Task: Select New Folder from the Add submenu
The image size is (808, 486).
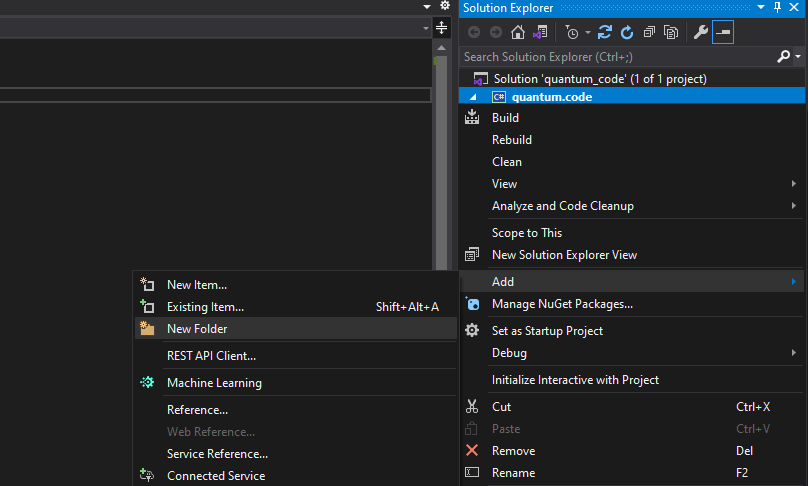Action: (x=197, y=328)
